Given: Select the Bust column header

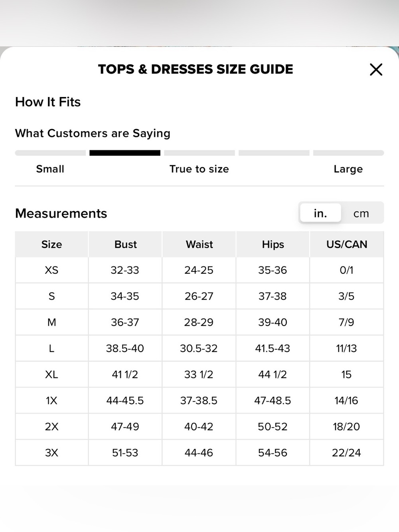Looking at the screenshot, I should pyautogui.click(x=125, y=244).
